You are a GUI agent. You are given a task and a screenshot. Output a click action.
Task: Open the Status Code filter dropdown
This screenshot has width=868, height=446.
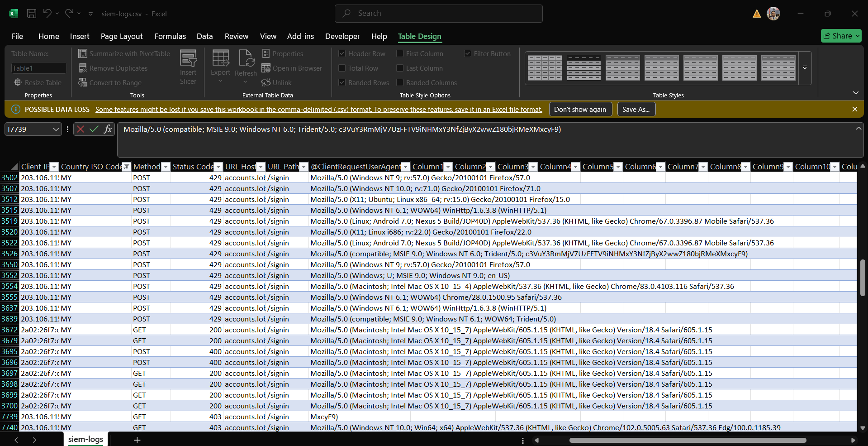pos(218,167)
